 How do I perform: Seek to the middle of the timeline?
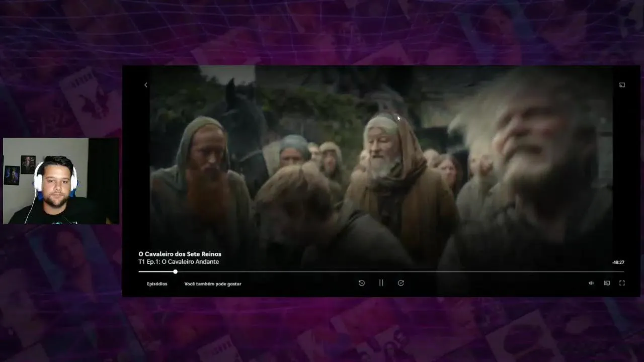381,271
